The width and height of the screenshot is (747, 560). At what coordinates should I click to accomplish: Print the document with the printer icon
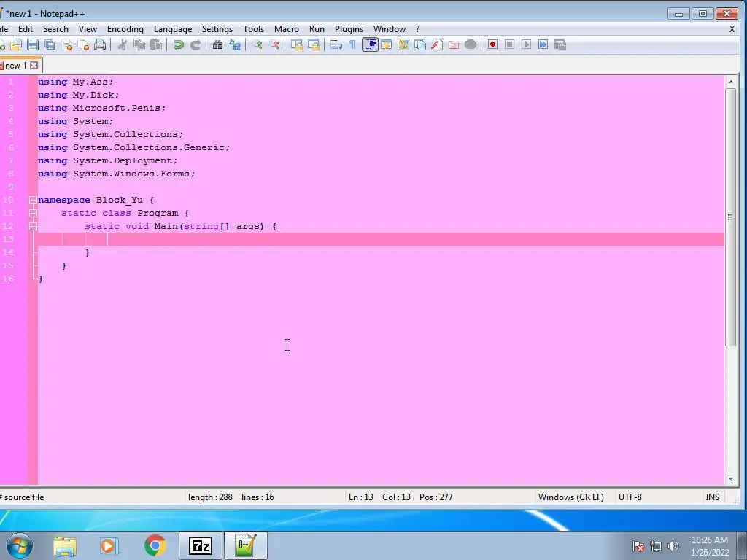tap(100, 44)
